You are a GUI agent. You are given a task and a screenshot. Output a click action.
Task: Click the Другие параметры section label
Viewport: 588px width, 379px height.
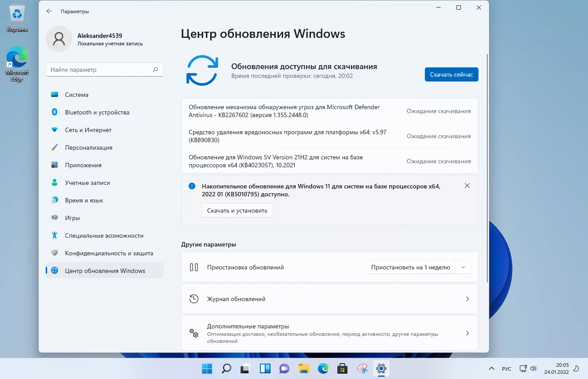[208, 244]
